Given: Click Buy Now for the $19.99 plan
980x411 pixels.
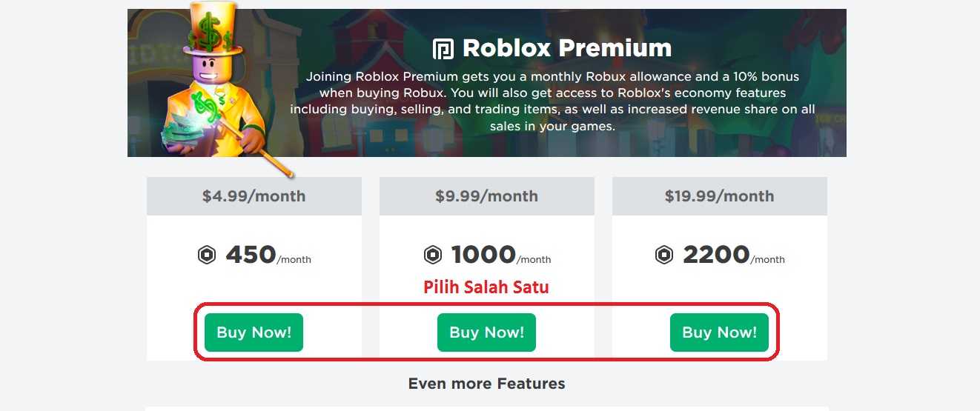Looking at the screenshot, I should (x=719, y=333).
